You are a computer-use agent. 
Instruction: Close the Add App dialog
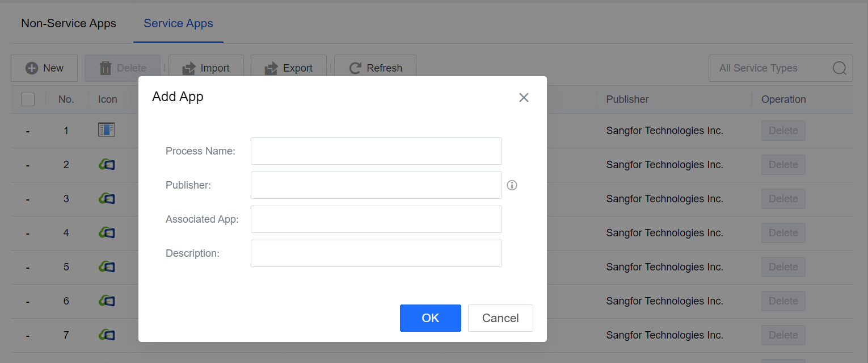(x=524, y=98)
